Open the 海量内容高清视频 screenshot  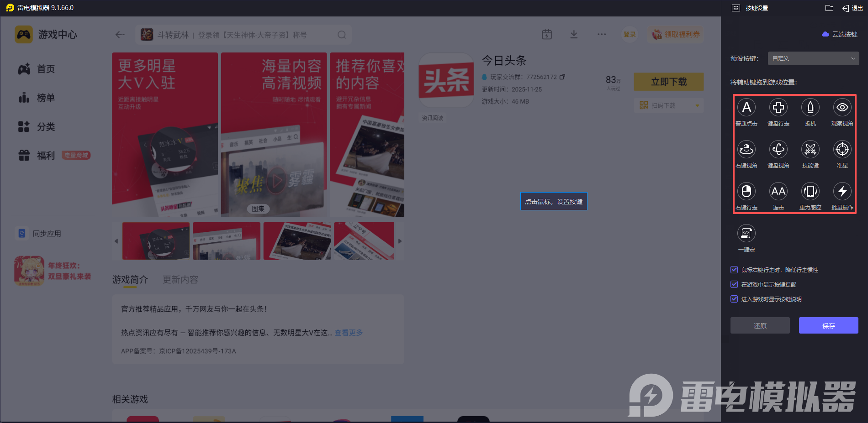pos(274,135)
